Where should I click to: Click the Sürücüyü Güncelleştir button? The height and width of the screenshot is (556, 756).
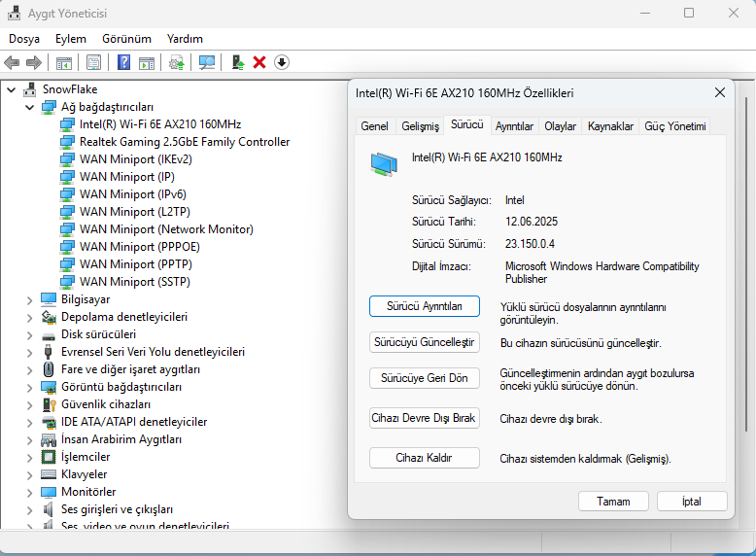[425, 342]
